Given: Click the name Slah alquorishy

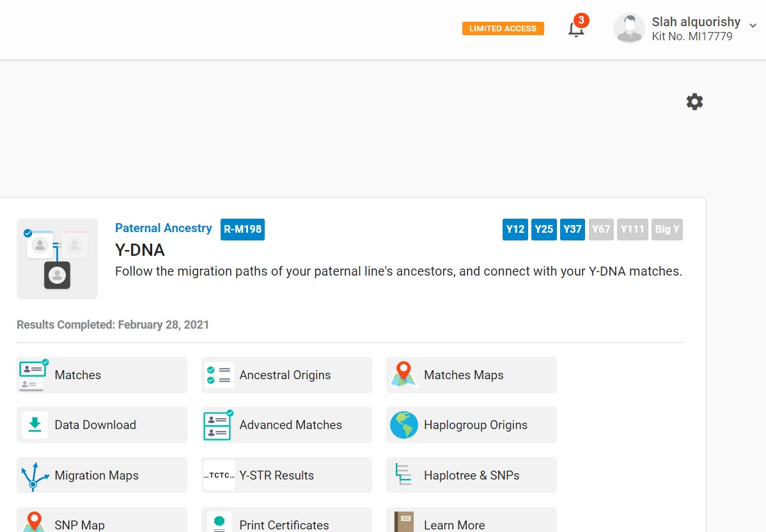Looking at the screenshot, I should (696, 22).
